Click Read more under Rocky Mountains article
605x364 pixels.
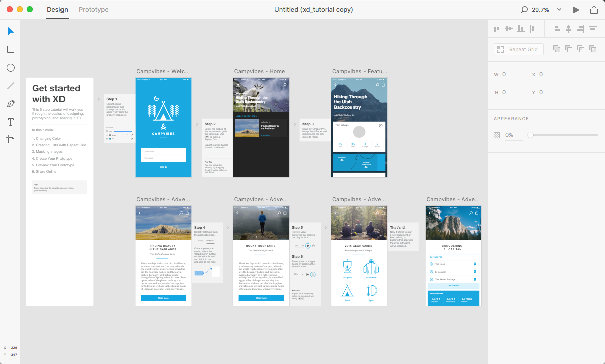(261, 298)
